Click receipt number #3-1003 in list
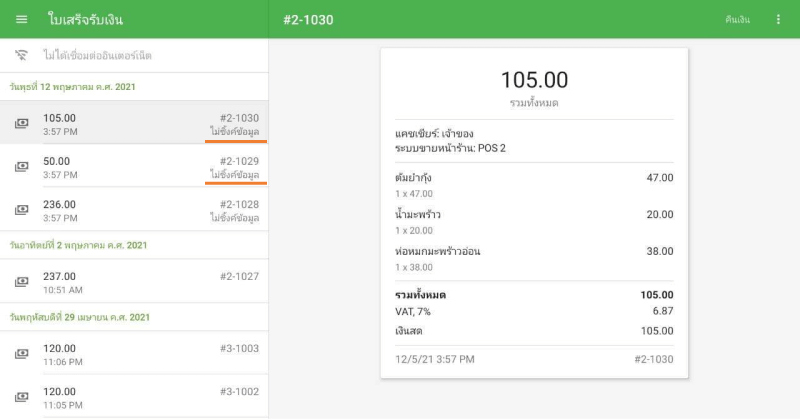This screenshot has width=800, height=419. click(x=239, y=349)
